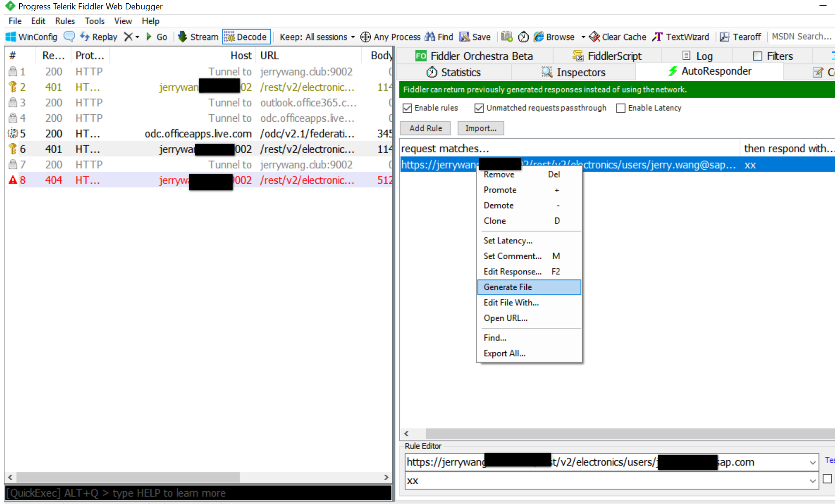Viewport: 835px width, 504px height.
Task: Expand the Remove sessions dropdown arrow
Action: tap(137, 37)
